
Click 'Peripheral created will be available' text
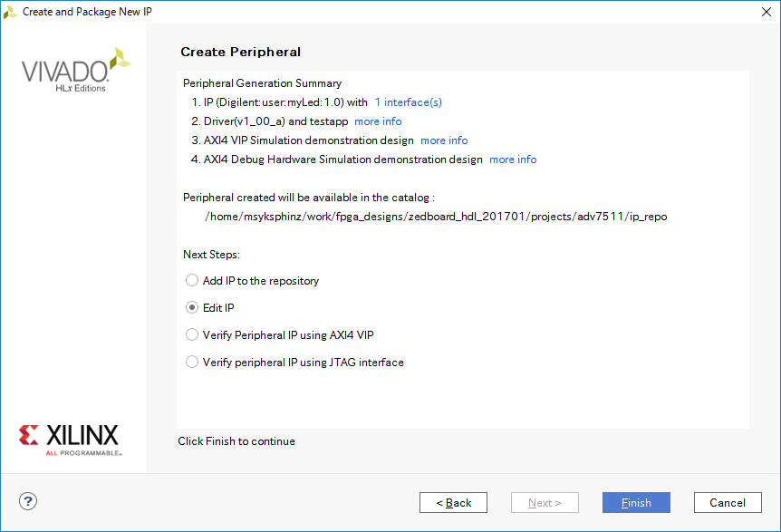(x=309, y=198)
